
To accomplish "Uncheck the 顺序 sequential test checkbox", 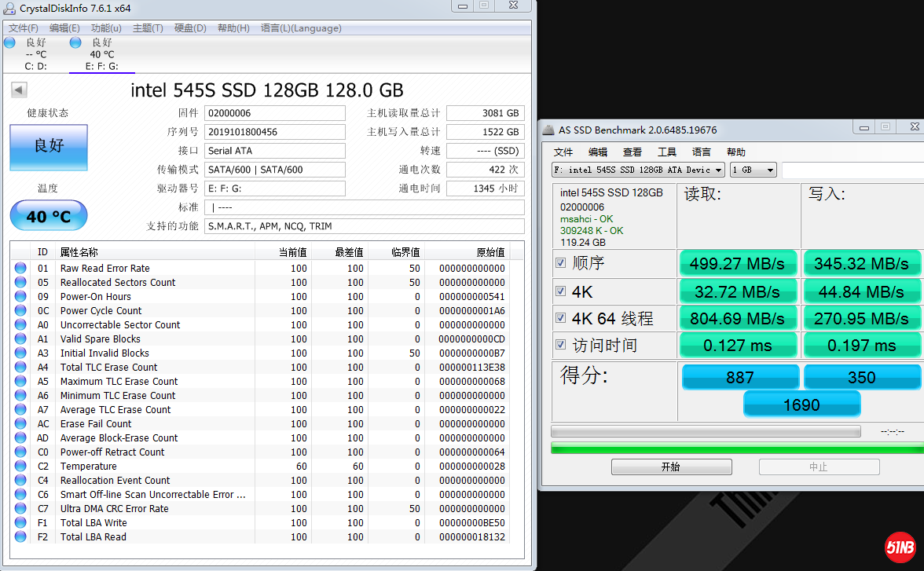I will tap(560, 263).
